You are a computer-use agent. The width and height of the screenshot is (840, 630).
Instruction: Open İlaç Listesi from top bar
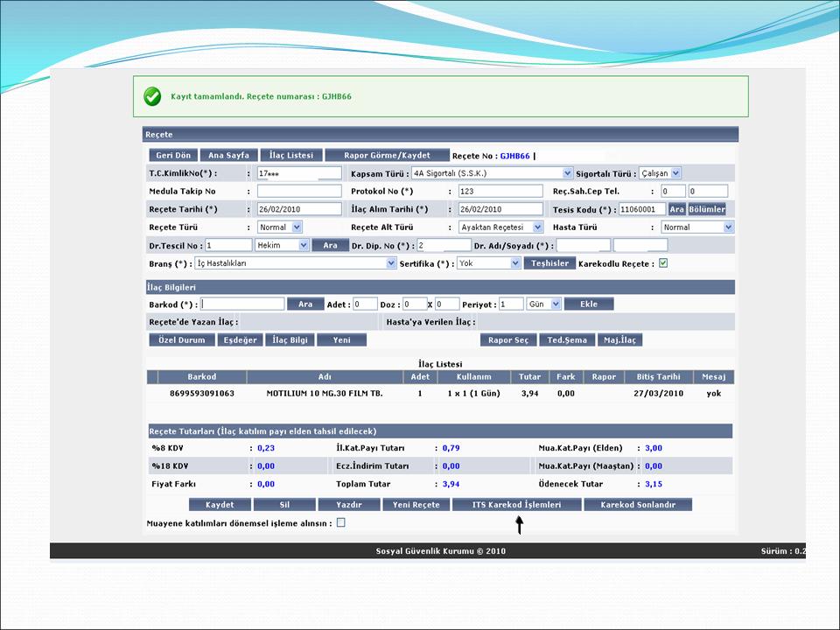click(290, 155)
